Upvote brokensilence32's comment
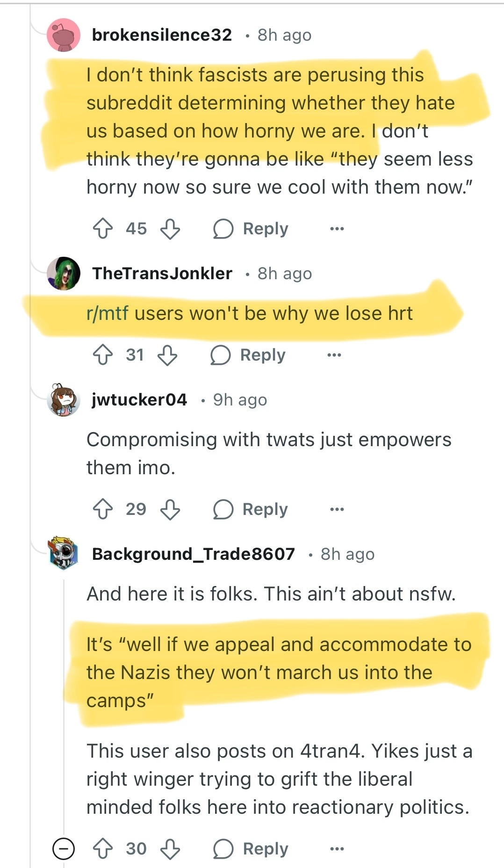504x868 pixels. click(103, 229)
